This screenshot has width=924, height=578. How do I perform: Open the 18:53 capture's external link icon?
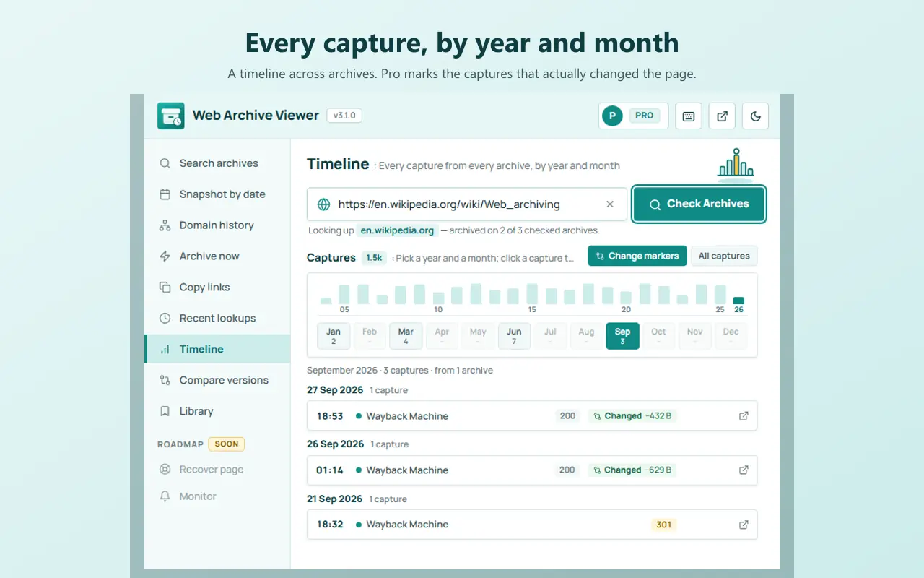[744, 416]
